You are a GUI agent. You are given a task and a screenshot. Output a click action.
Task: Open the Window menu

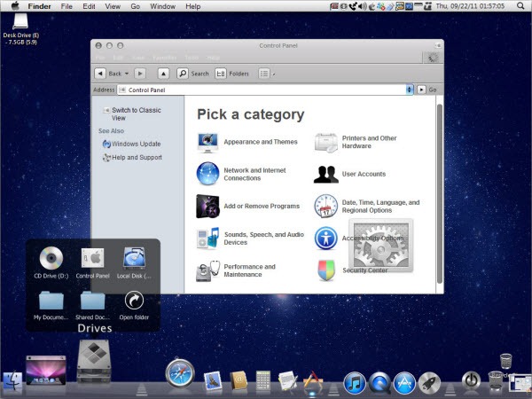(163, 6)
